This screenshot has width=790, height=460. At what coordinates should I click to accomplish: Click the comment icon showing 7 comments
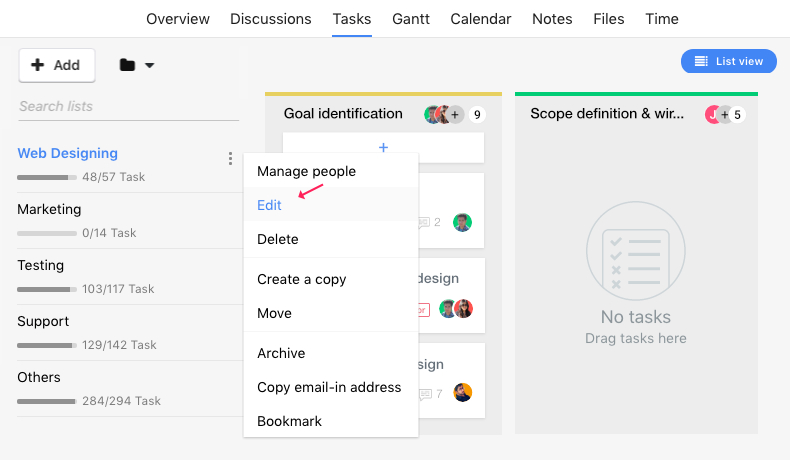(x=425, y=393)
